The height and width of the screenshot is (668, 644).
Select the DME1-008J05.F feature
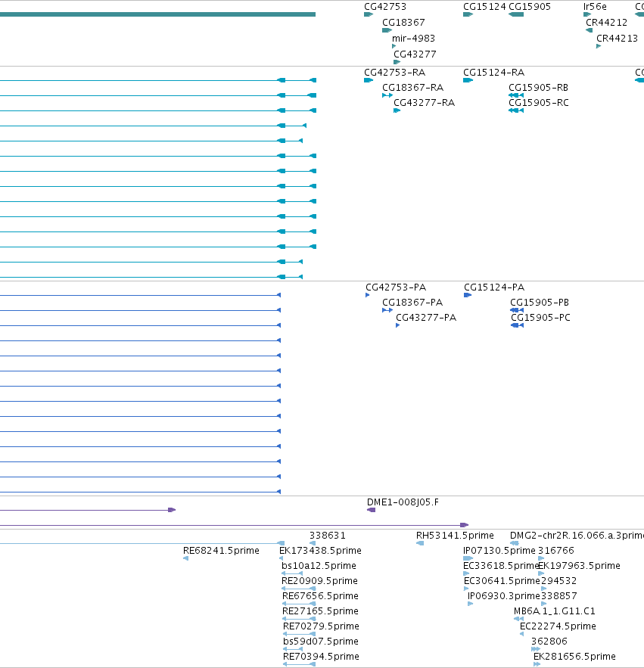(x=403, y=502)
